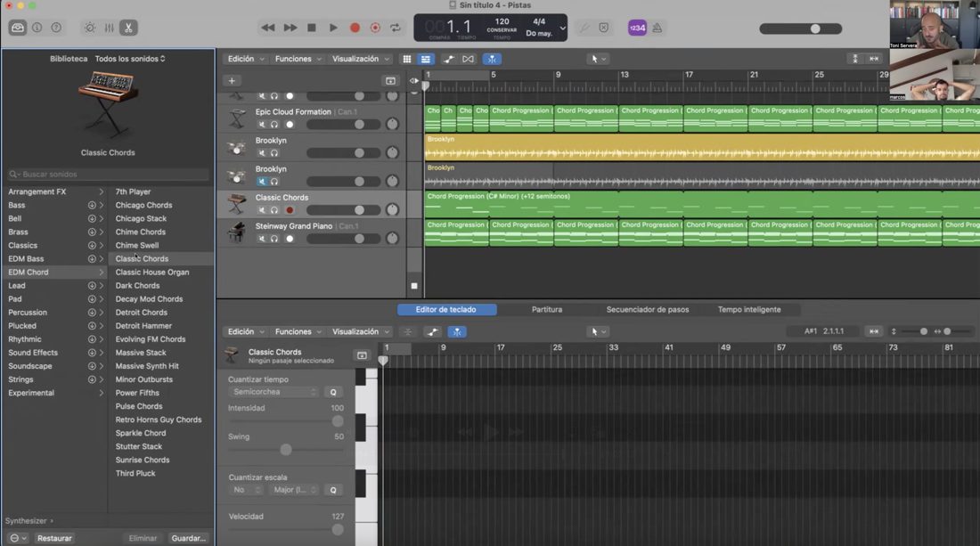Image resolution: width=980 pixels, height=546 pixels.
Task: Add a new track with plus button
Action: point(232,80)
